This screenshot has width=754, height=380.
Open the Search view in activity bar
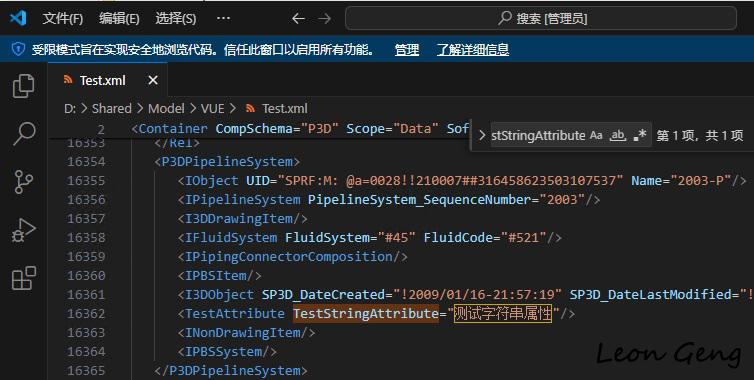pos(24,134)
